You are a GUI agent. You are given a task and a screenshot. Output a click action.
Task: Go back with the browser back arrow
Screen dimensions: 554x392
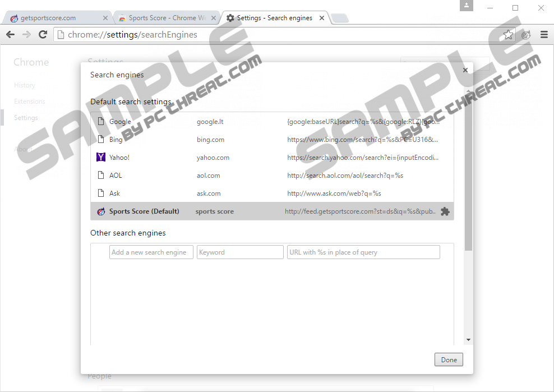11,35
